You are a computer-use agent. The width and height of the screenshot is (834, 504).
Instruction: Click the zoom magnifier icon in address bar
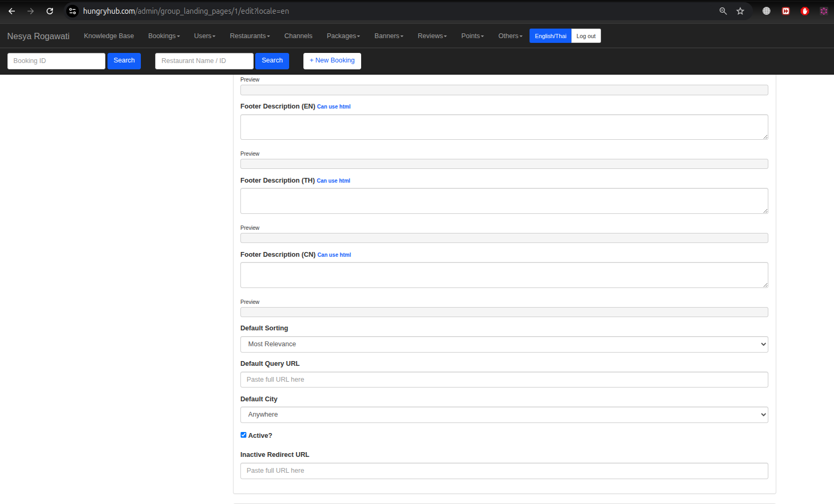point(723,11)
